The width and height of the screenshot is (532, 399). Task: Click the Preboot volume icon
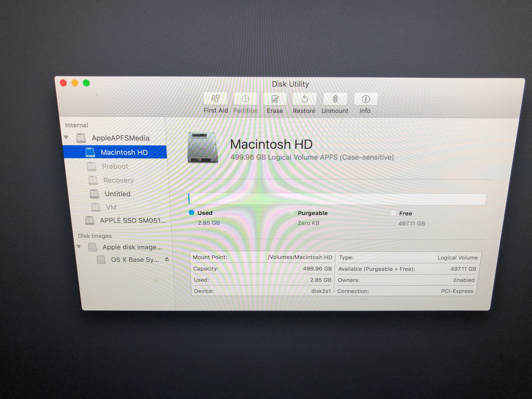coord(92,166)
